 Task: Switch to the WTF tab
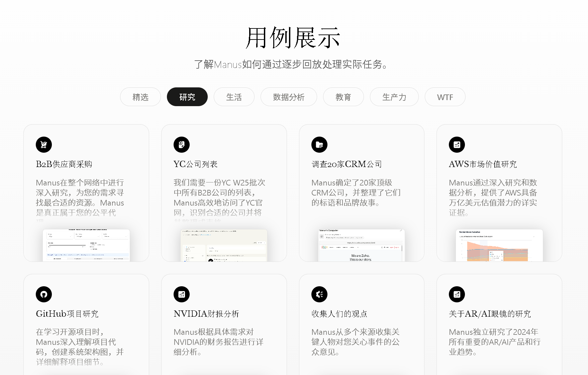(x=445, y=97)
